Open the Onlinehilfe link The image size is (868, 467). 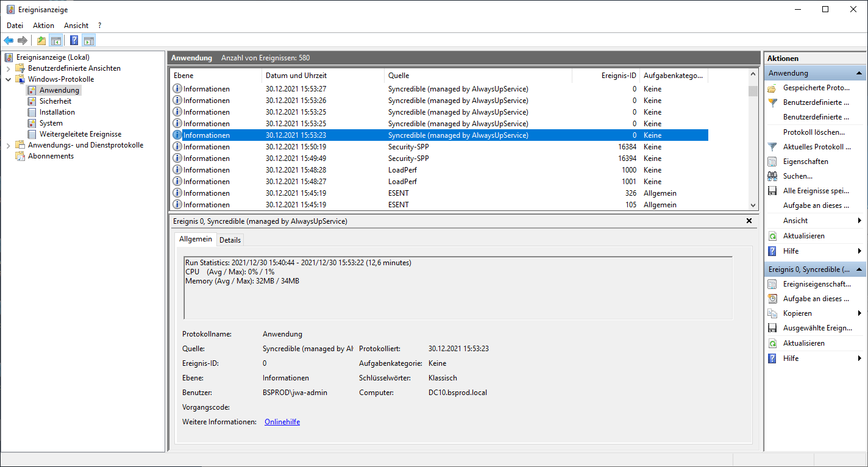(282, 422)
